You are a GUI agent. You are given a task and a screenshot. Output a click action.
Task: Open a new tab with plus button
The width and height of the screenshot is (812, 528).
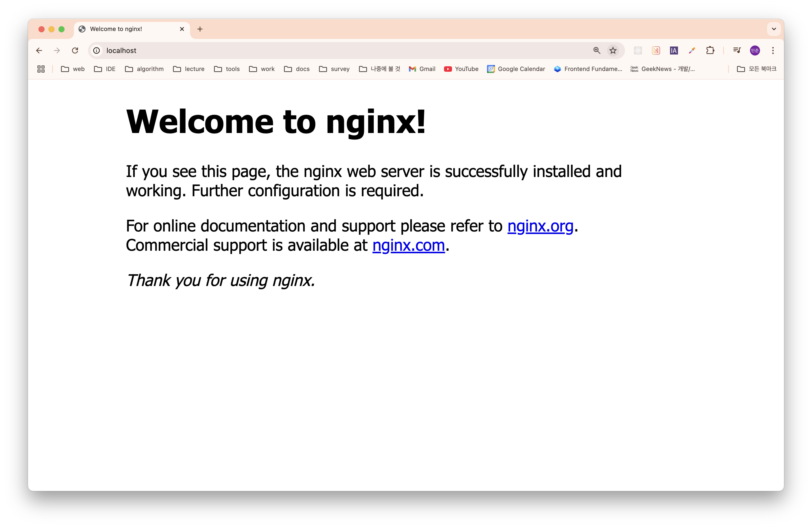click(200, 29)
